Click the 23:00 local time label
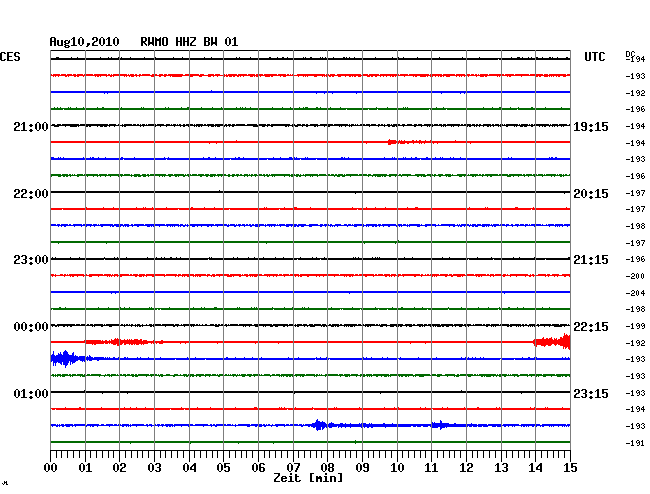The image size is (650, 494). [31, 260]
